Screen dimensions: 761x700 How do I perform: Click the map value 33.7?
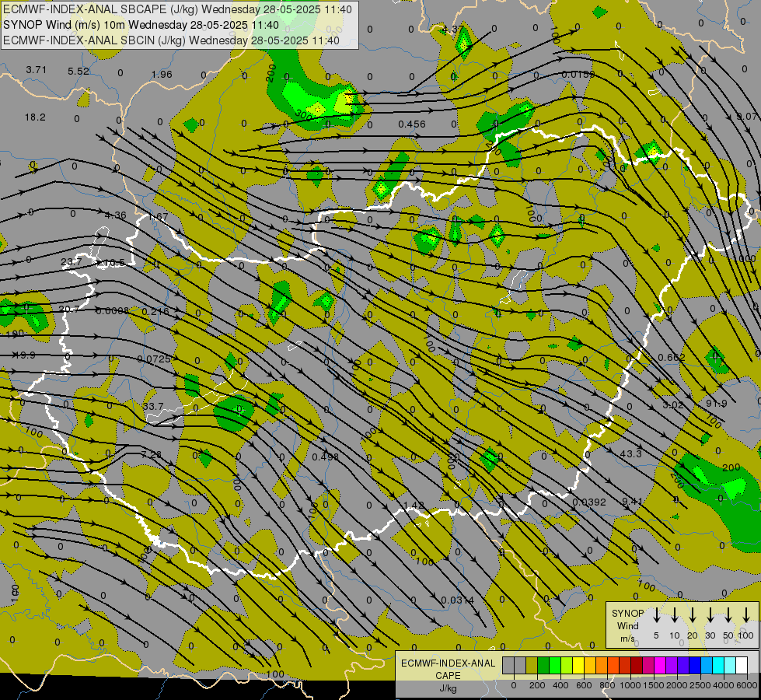click(153, 406)
